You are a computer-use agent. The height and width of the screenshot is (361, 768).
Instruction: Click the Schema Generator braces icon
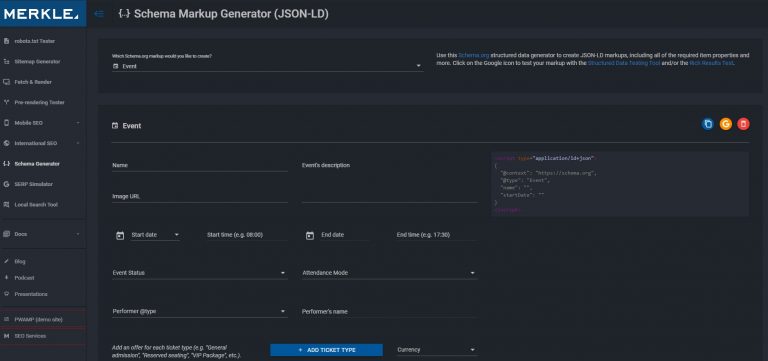pyautogui.click(x=6, y=164)
